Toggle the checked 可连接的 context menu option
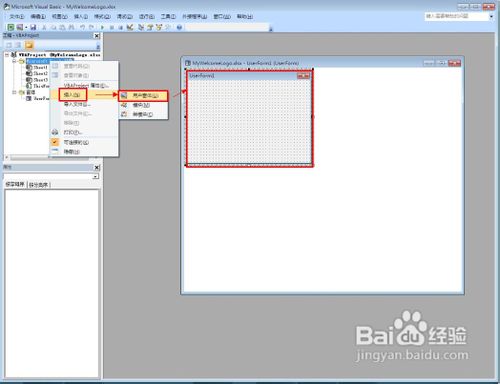The image size is (500, 384). 84,142
